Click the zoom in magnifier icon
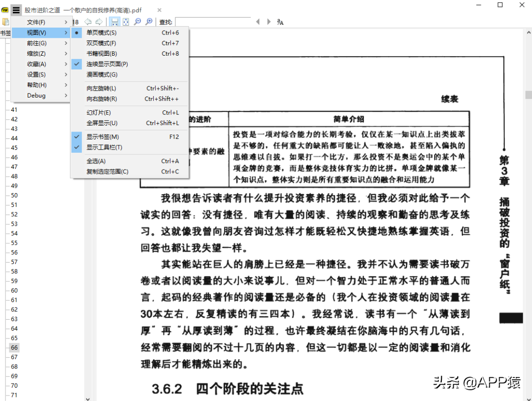This screenshot has height=401, width=532. pyautogui.click(x=148, y=22)
